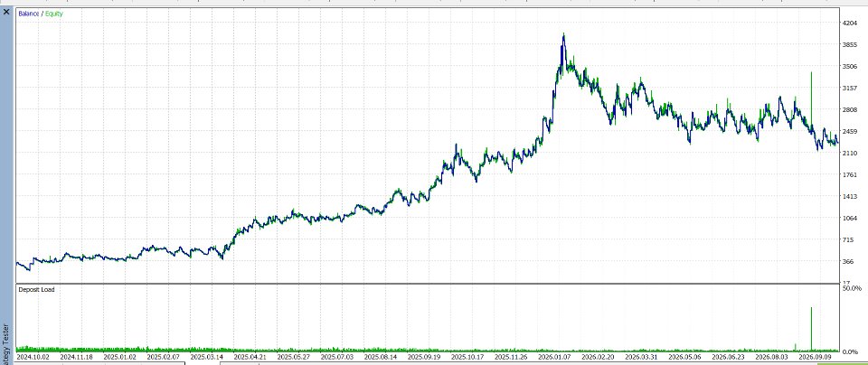Click the 2459 value on the balance axis
This screenshot has width=868, height=365.
pos(849,132)
